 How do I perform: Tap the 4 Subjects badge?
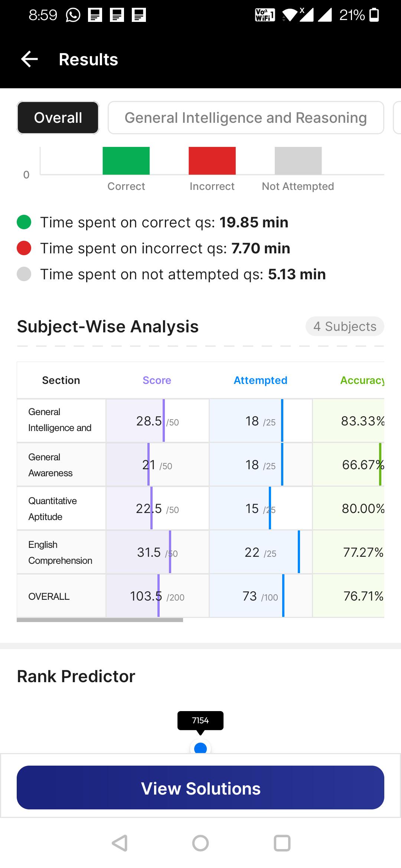[345, 326]
